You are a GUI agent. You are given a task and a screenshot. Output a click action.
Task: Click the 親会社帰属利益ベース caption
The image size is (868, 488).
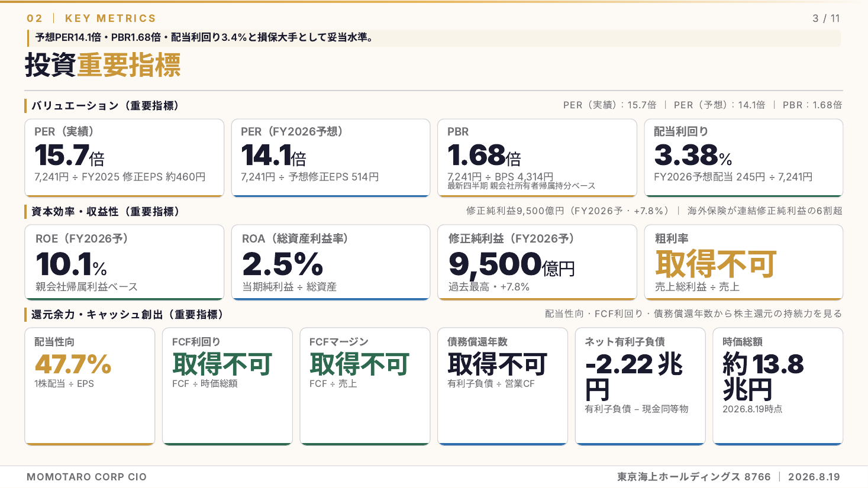(86, 287)
